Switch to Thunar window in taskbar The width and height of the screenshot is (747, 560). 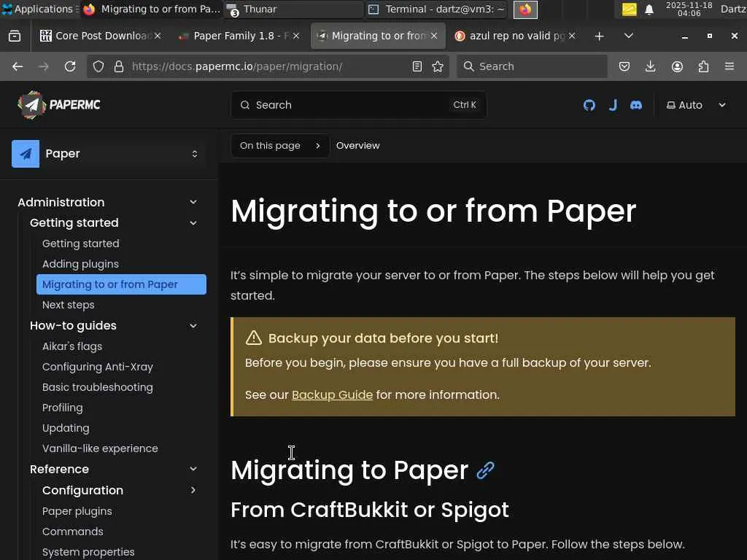(x=293, y=9)
